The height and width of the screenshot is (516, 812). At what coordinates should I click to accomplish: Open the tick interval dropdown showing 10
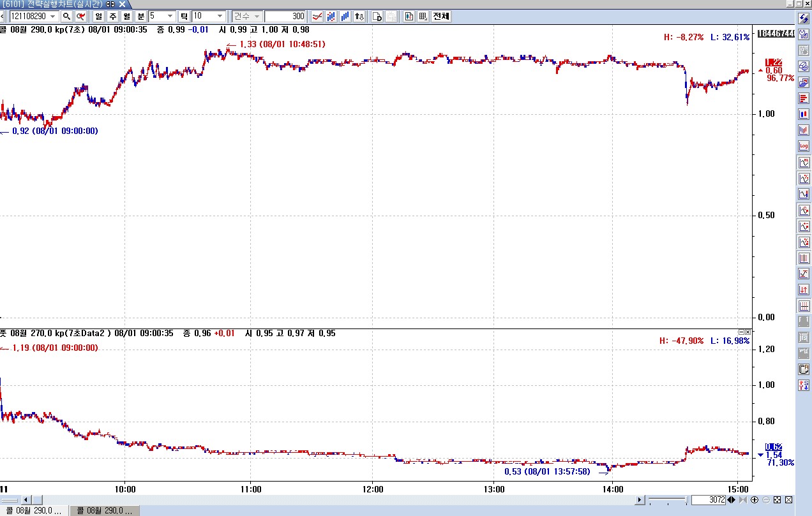[x=220, y=16]
